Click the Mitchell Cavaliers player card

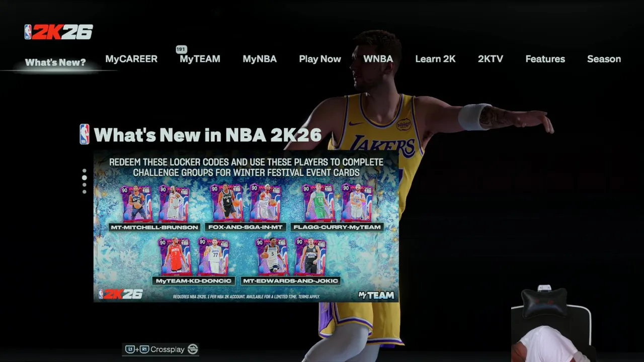[135, 203]
